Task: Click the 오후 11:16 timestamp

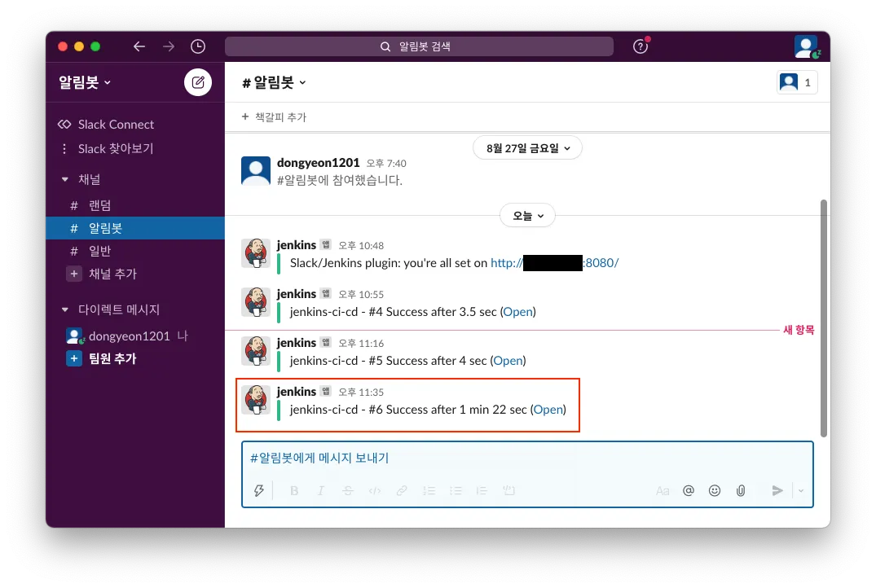Action: click(361, 343)
